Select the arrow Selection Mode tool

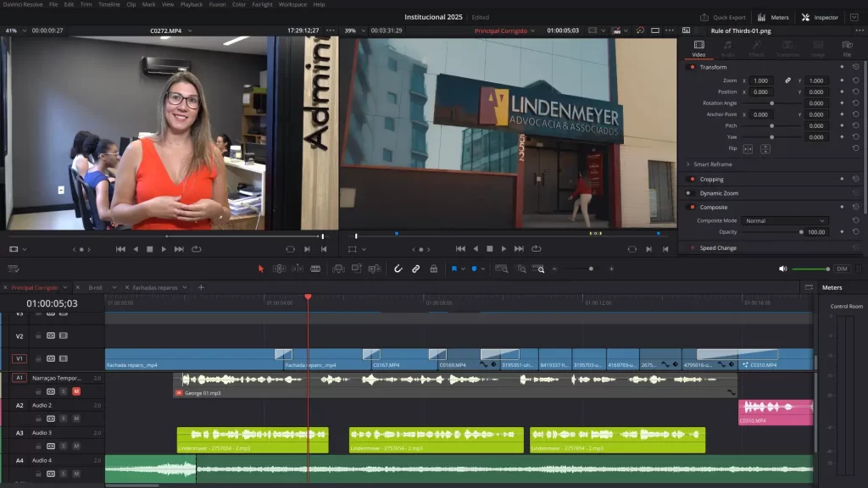click(x=261, y=269)
